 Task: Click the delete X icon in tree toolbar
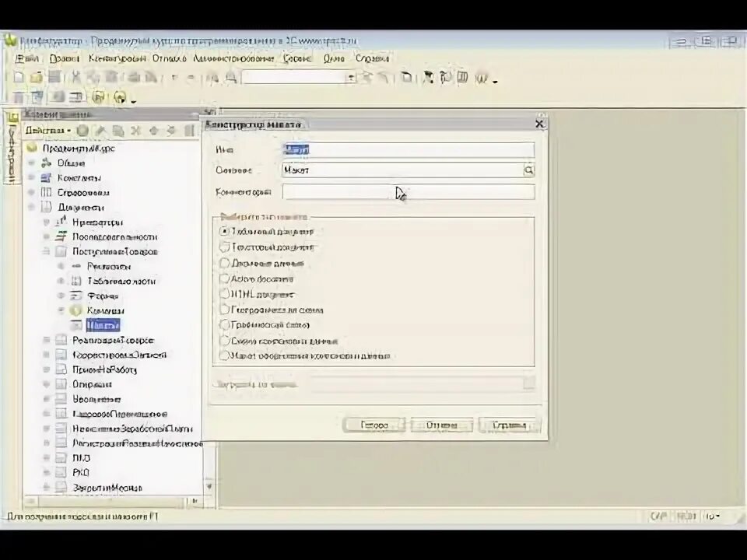pyautogui.click(x=135, y=131)
